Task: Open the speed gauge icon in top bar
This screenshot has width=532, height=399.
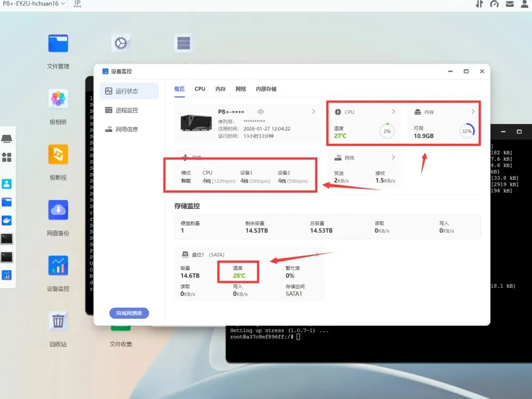Action: tap(495, 4)
